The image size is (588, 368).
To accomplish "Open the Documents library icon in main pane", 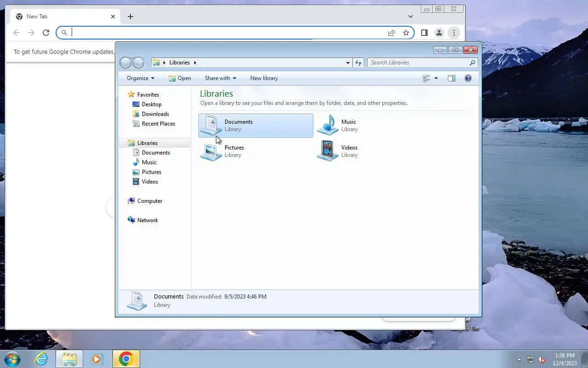I will tap(211, 125).
